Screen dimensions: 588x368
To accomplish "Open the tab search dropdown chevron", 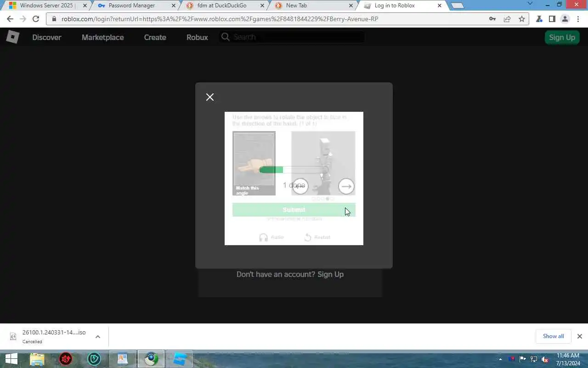I will point(530,4).
